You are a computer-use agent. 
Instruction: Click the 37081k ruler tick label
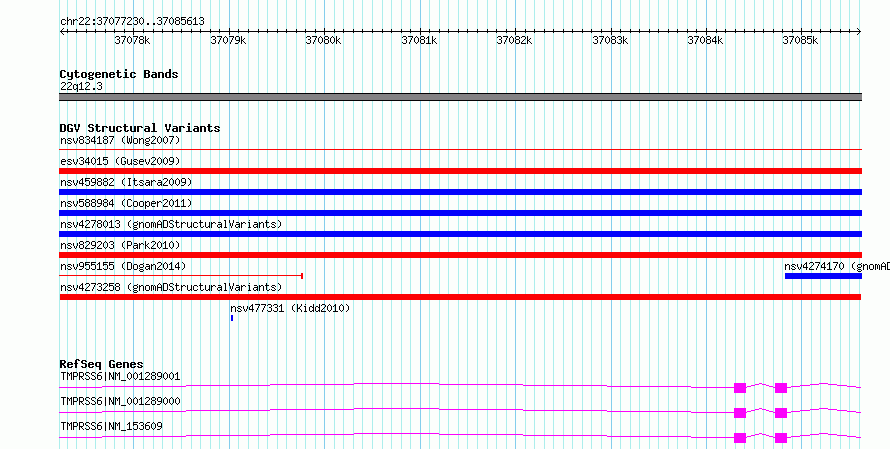click(419, 40)
